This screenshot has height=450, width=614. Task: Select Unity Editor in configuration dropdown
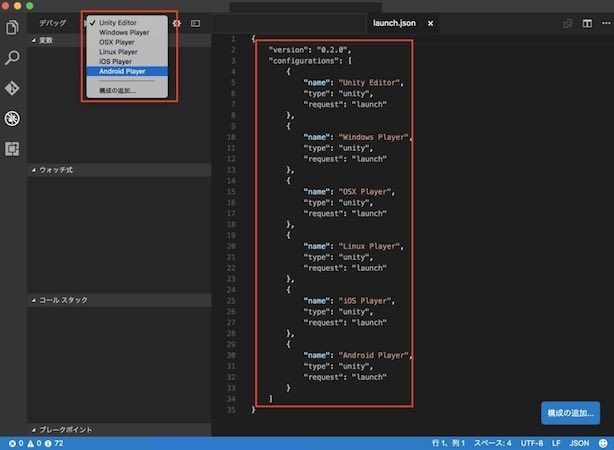(x=127, y=23)
